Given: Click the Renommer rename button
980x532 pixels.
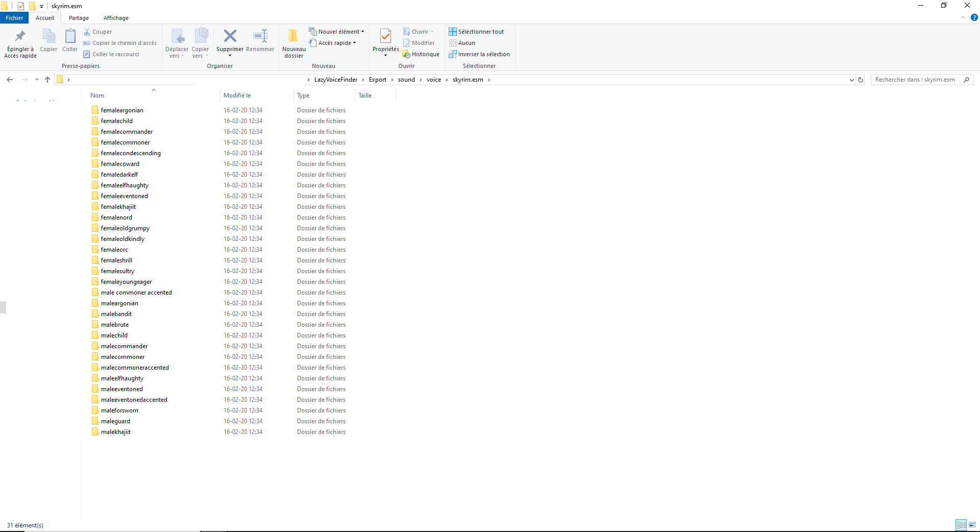Looking at the screenshot, I should 260,41.
